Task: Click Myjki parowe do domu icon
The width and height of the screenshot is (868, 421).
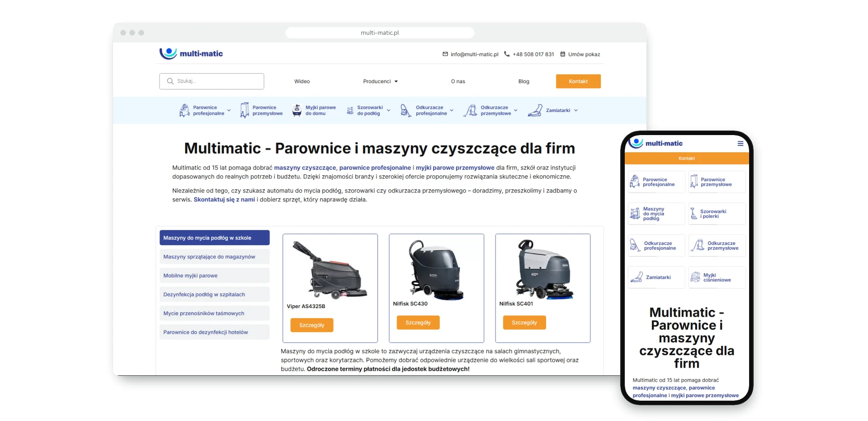Action: click(x=297, y=110)
